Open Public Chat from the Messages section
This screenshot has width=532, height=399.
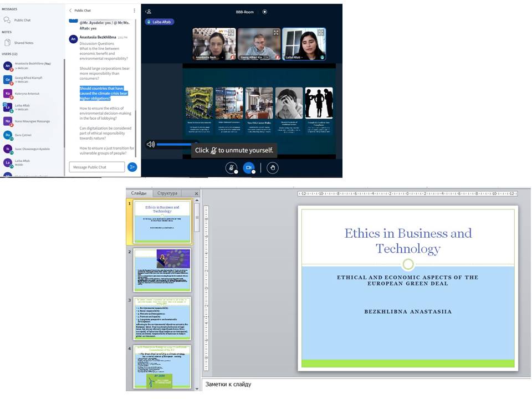22,20
